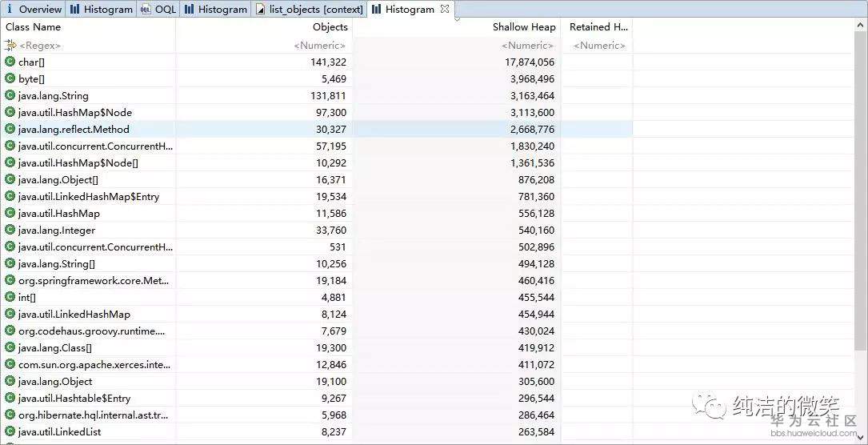This screenshot has width=868, height=445.
Task: Open the OQL tab
Action: (x=158, y=9)
